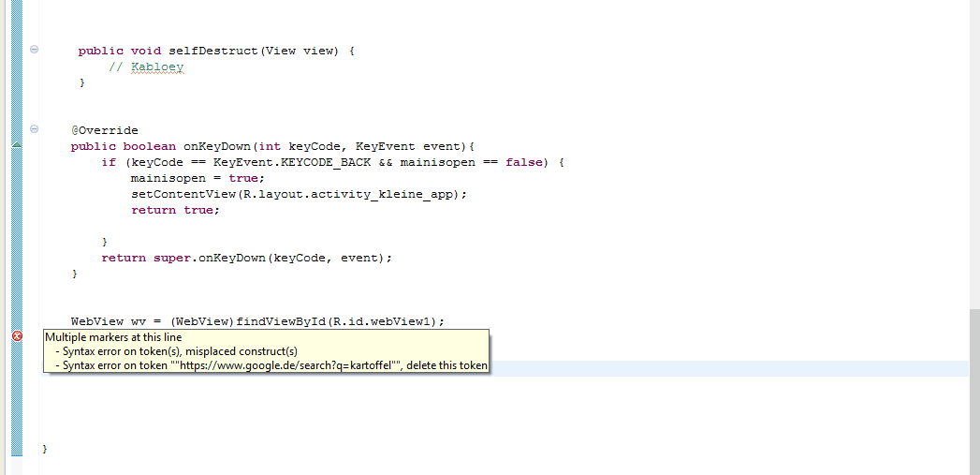The height and width of the screenshot is (475, 980).
Task: Click the @Override annotation
Action: click(105, 131)
